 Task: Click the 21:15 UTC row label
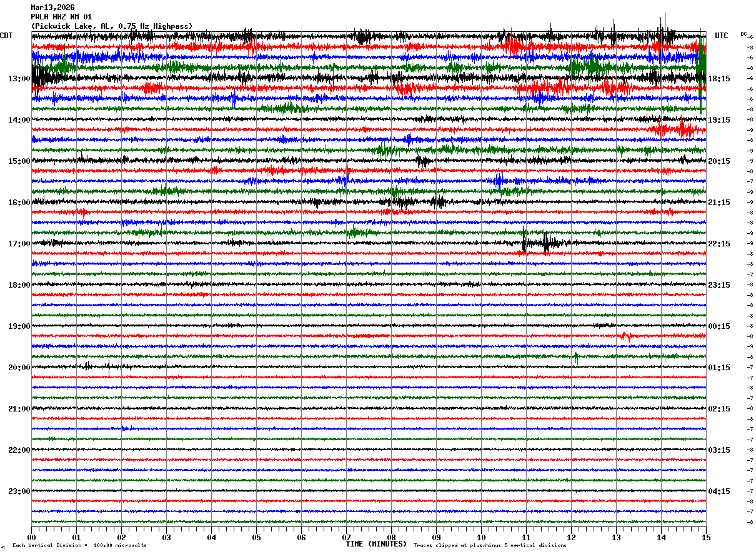click(x=719, y=203)
